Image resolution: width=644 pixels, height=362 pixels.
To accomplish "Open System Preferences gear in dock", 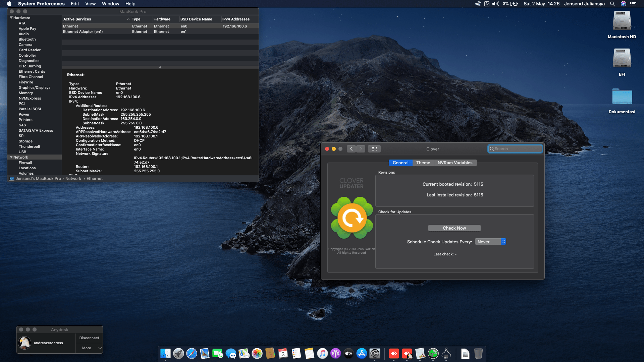I will click(x=375, y=353).
